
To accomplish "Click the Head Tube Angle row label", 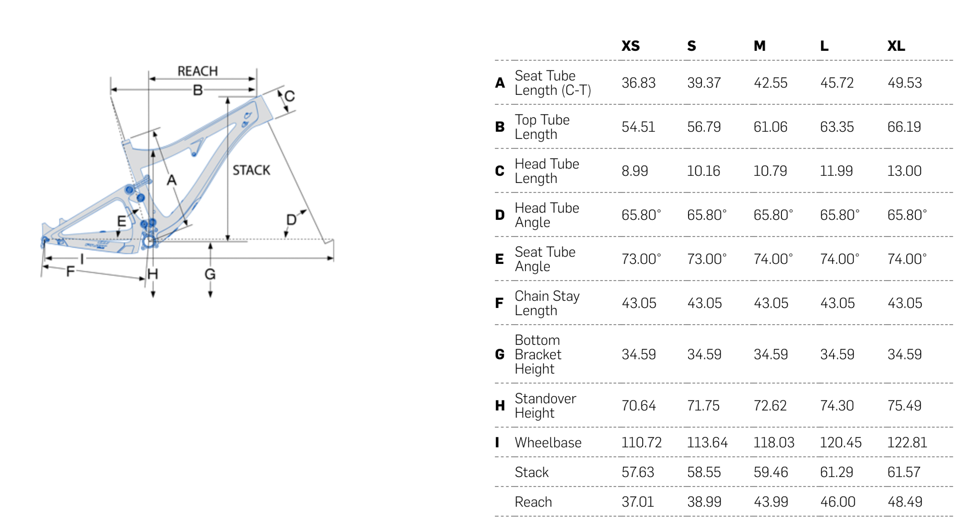I will click(x=546, y=215).
